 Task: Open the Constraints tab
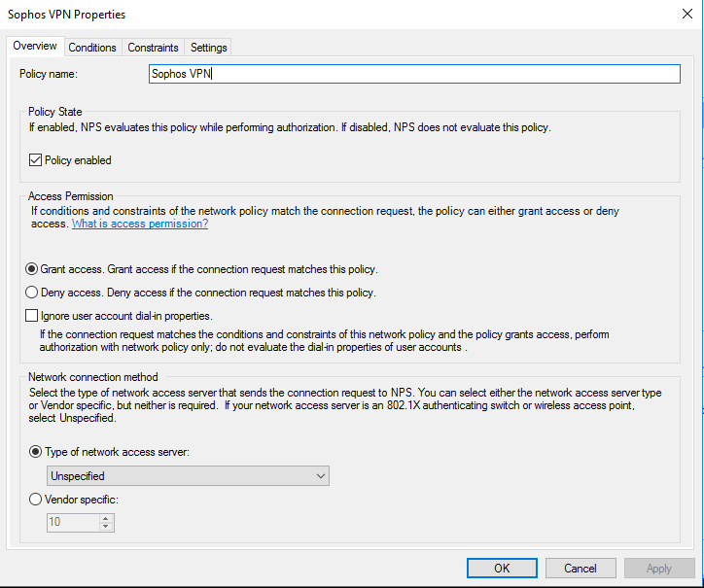tap(153, 48)
